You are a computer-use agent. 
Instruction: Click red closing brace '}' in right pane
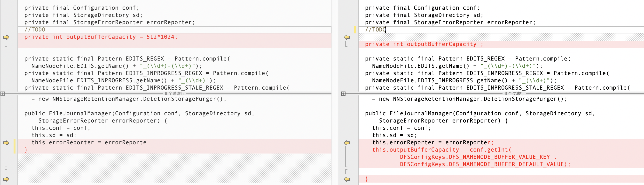click(x=367, y=179)
